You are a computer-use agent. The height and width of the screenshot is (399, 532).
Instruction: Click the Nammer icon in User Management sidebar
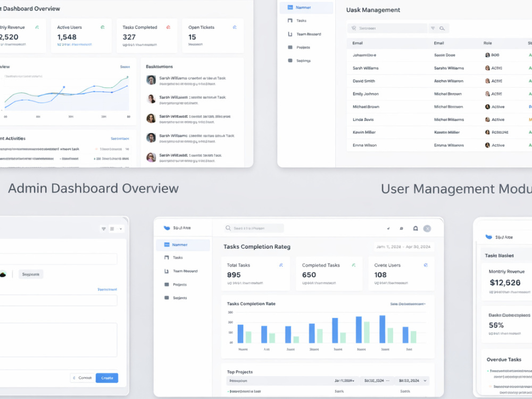click(x=290, y=7)
